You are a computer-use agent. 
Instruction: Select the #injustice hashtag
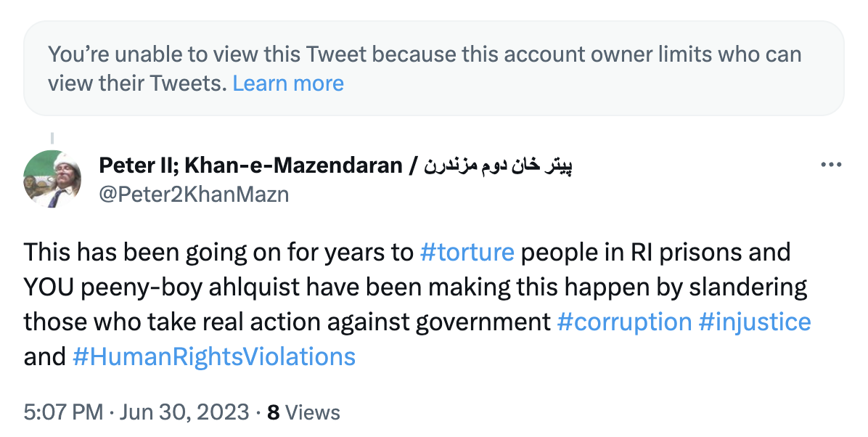tap(755, 322)
